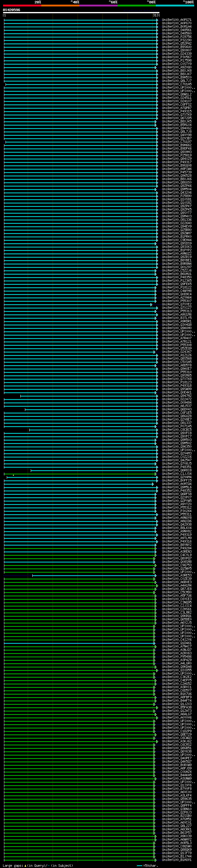
Task: Select hit UniRef100_P18122
Action: [x=176, y=287]
